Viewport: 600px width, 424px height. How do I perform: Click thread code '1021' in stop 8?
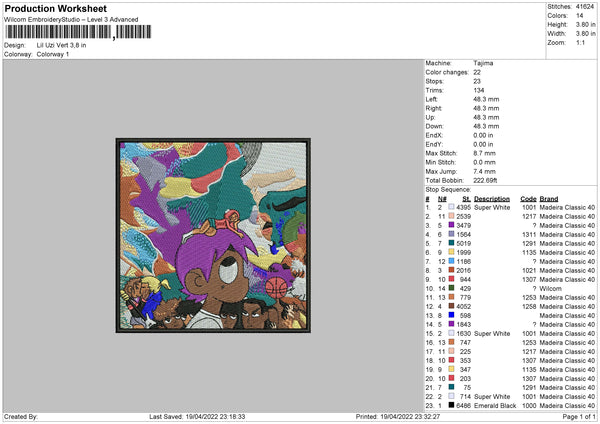(x=529, y=271)
